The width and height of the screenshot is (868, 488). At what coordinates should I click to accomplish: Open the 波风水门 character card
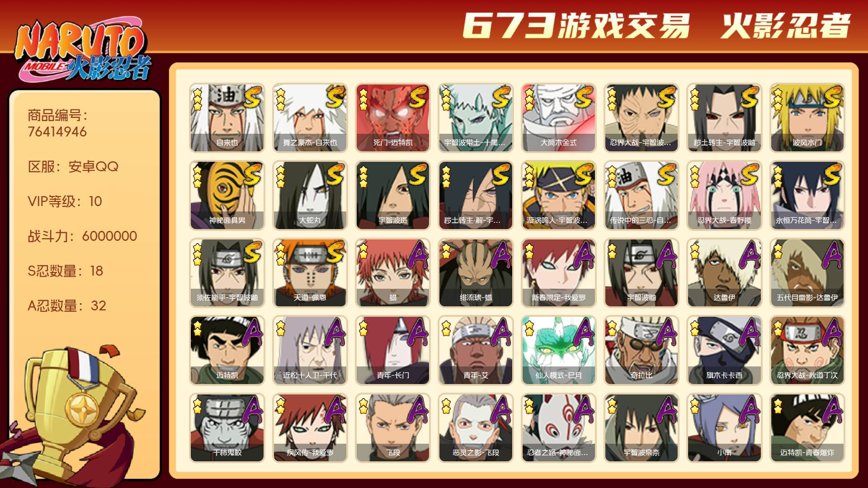click(807, 118)
